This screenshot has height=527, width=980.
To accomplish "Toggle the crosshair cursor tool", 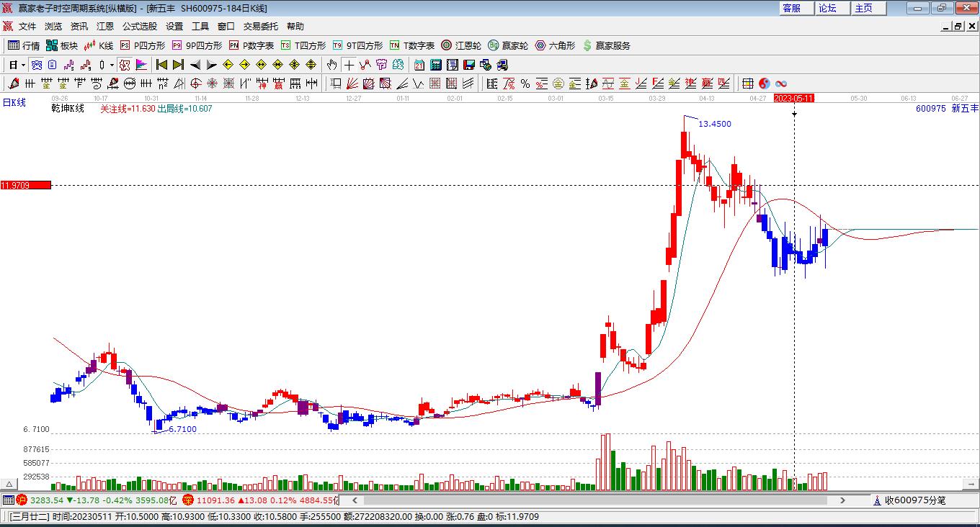I will click(349, 65).
